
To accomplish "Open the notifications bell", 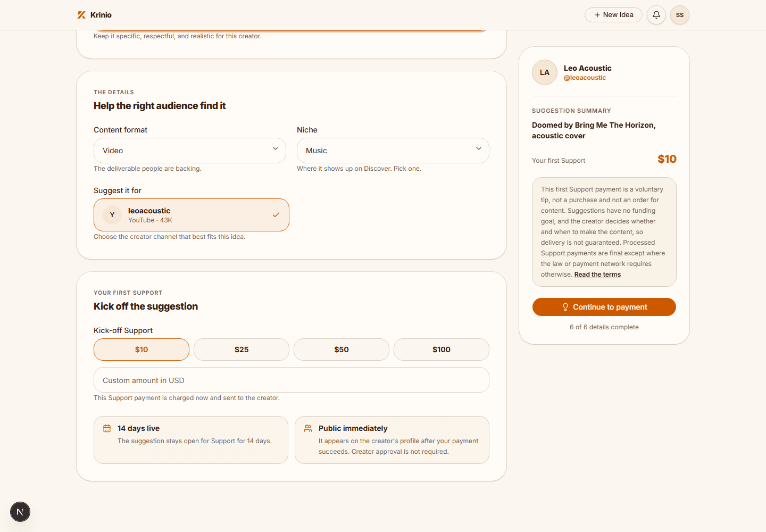I will 656,15.
